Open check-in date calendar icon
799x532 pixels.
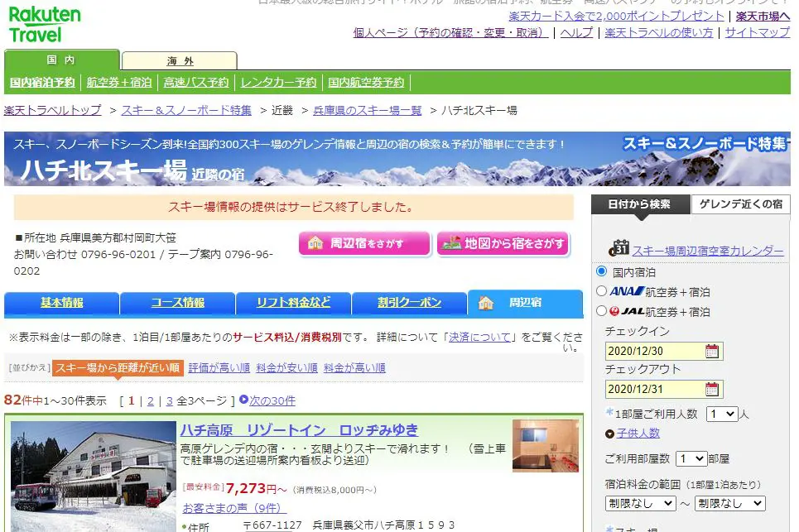click(712, 352)
